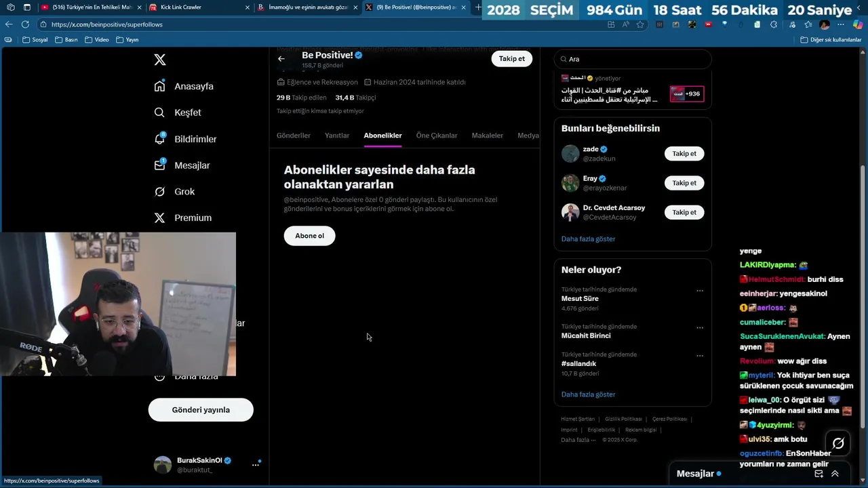Switch to the Öne Çıkanlar tab

[x=437, y=136]
